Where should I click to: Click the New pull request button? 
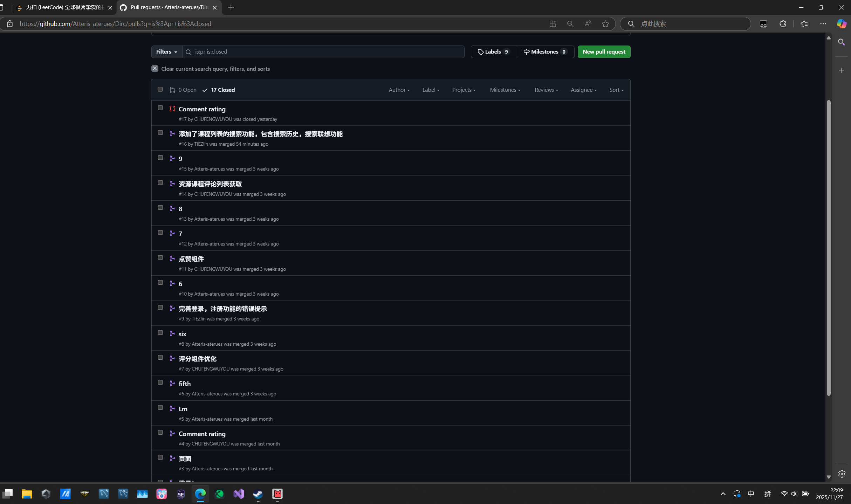(603, 51)
